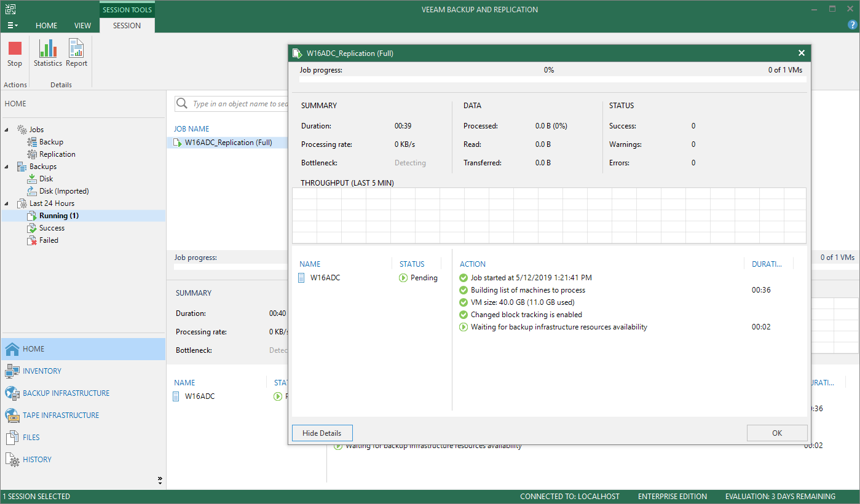
Task: Click the DURATION column header in dialog
Action: click(767, 264)
